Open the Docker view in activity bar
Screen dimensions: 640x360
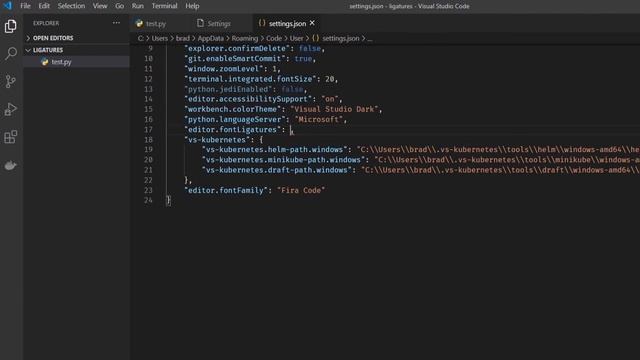point(11,165)
